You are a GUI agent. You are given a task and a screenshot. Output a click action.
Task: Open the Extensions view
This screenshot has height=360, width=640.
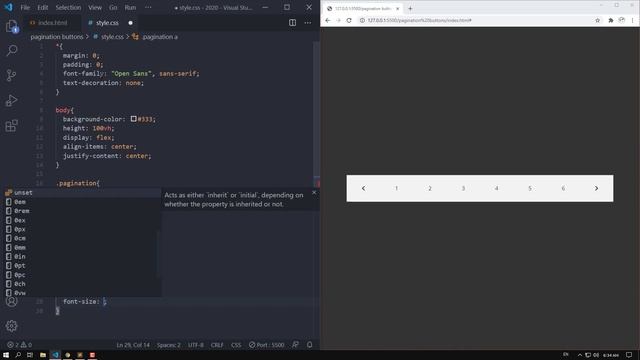coord(12,125)
